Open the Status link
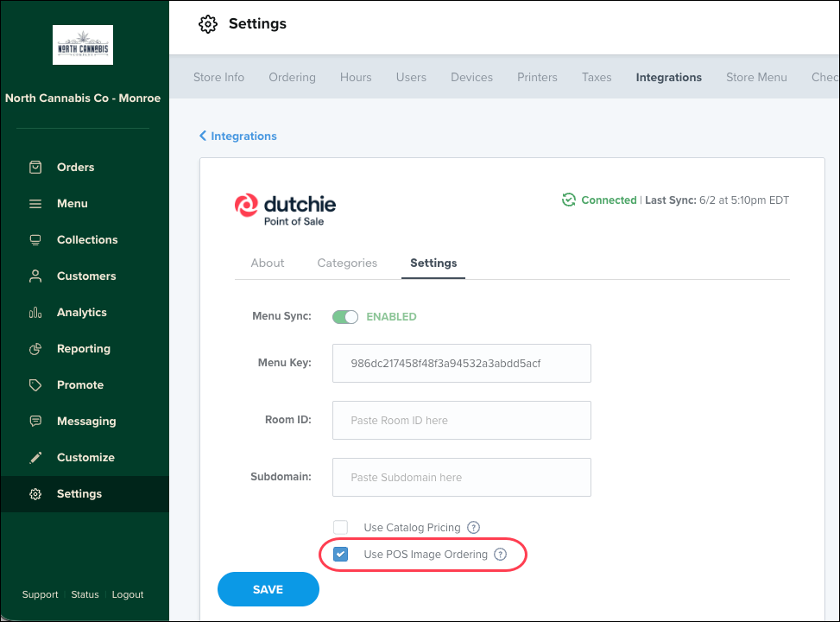 (85, 594)
